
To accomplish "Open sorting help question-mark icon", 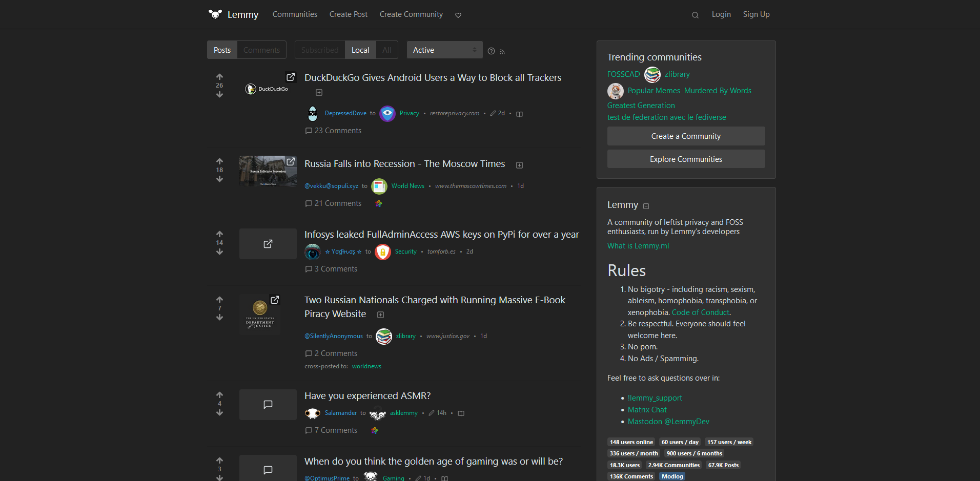I will (x=491, y=51).
